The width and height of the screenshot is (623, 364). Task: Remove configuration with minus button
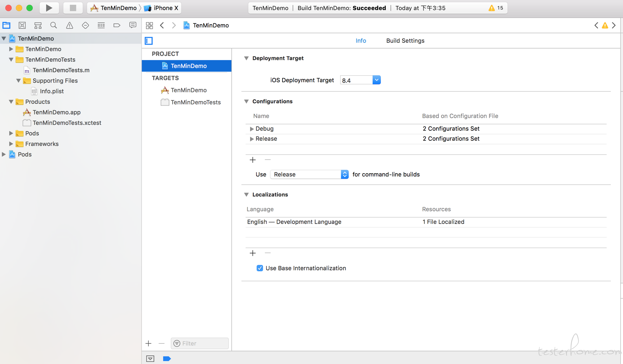tap(267, 160)
